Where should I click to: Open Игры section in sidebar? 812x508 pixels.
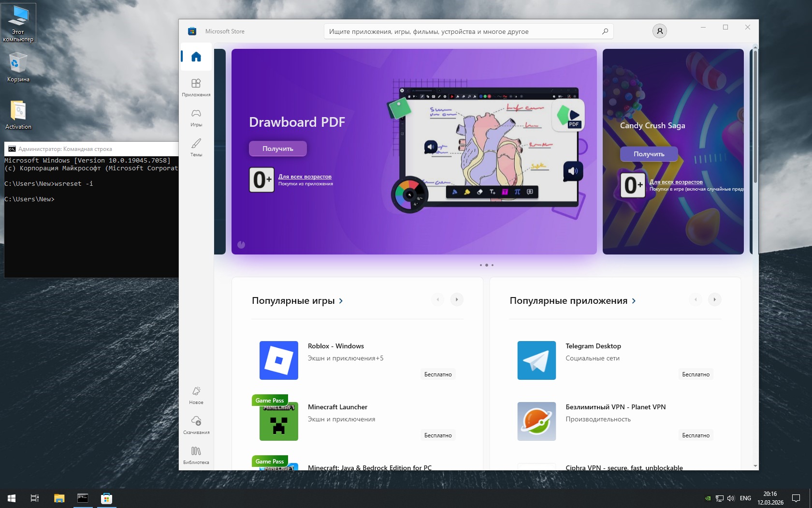[196, 117]
